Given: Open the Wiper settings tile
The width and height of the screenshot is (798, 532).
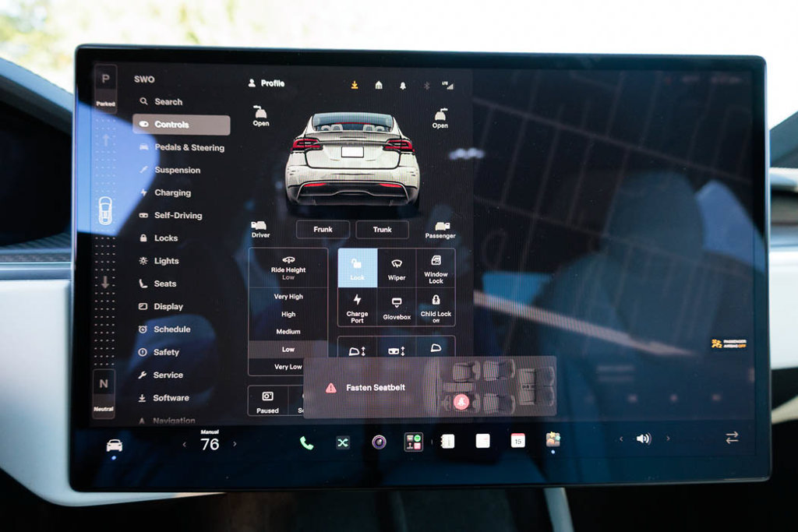Looking at the screenshot, I should pos(397,269).
